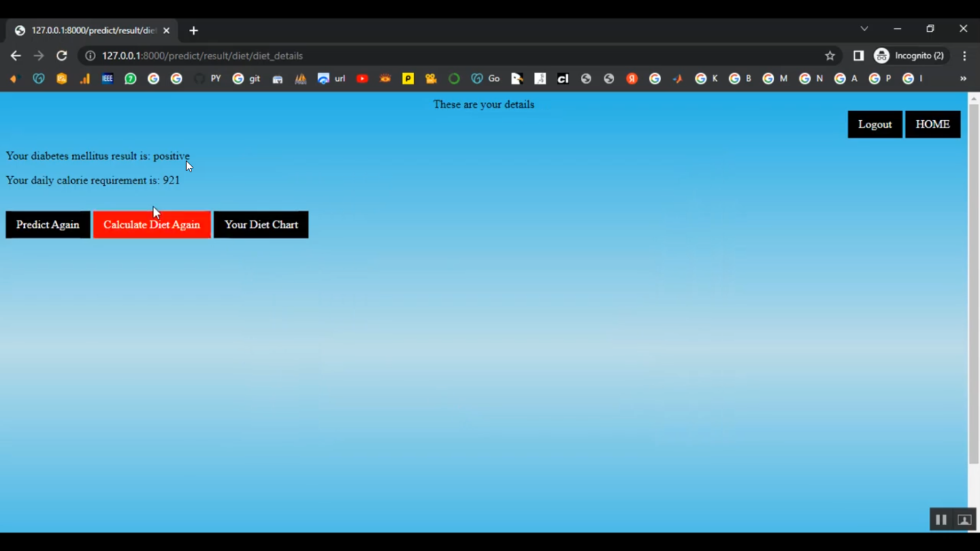Open the url bookmark
This screenshot has height=551, width=980.
[x=331, y=79]
